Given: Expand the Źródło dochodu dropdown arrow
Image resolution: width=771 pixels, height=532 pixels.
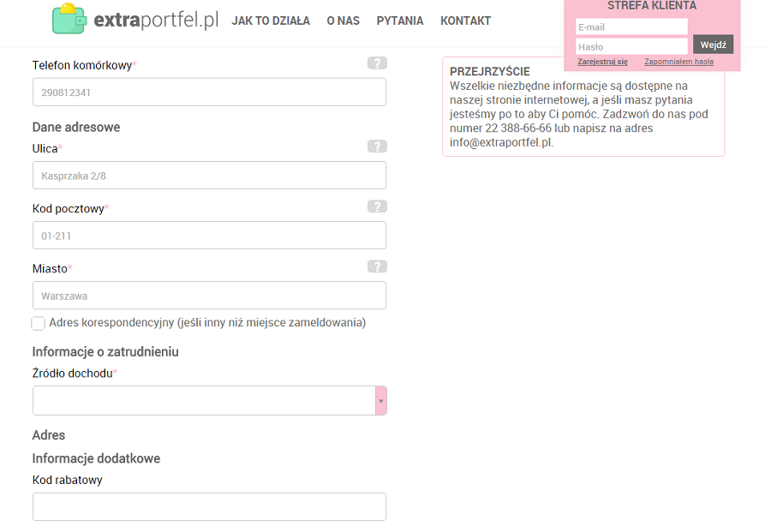Looking at the screenshot, I should click(x=381, y=401).
